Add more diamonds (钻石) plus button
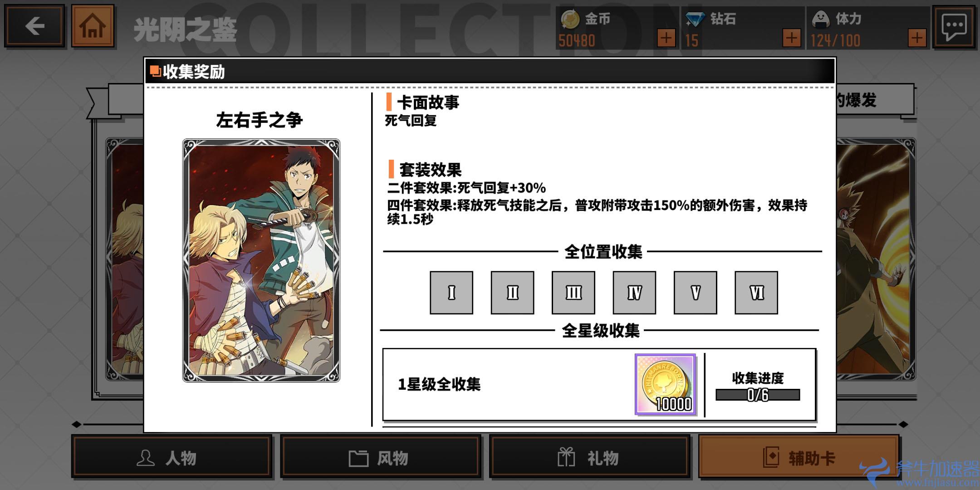The width and height of the screenshot is (980, 490). coord(791,38)
